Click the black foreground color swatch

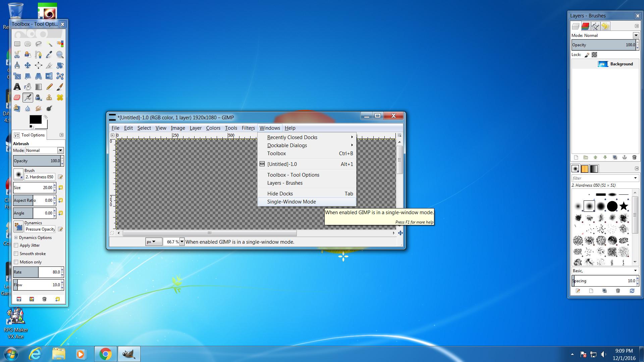pos(35,119)
